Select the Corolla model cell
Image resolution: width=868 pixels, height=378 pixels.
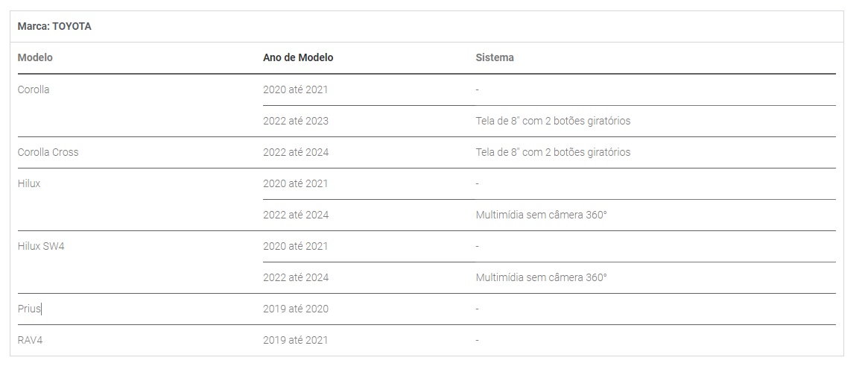coord(34,89)
